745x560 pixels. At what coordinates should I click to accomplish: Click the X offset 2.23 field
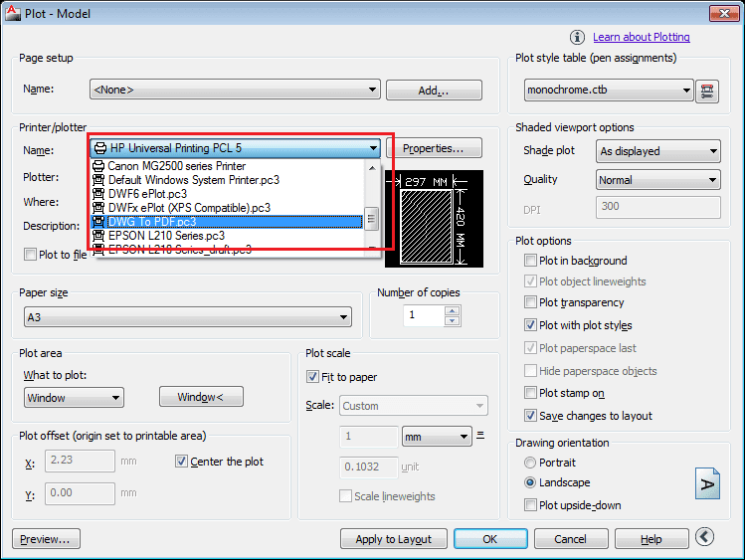pyautogui.click(x=80, y=461)
